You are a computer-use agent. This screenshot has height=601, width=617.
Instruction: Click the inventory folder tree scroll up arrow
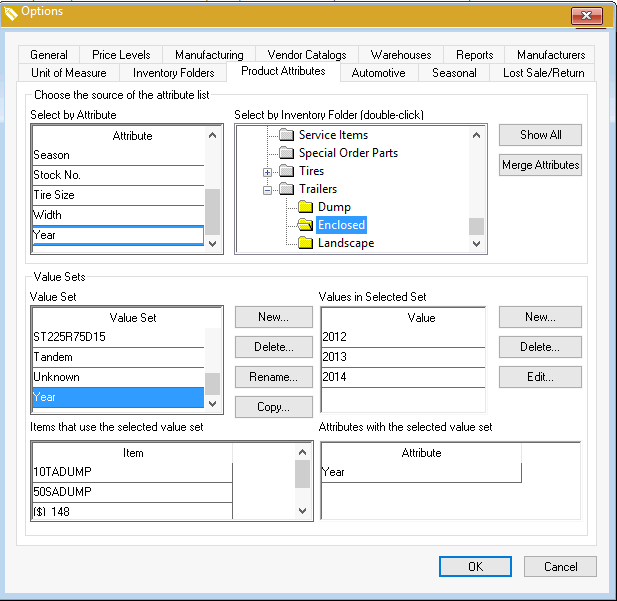point(477,135)
